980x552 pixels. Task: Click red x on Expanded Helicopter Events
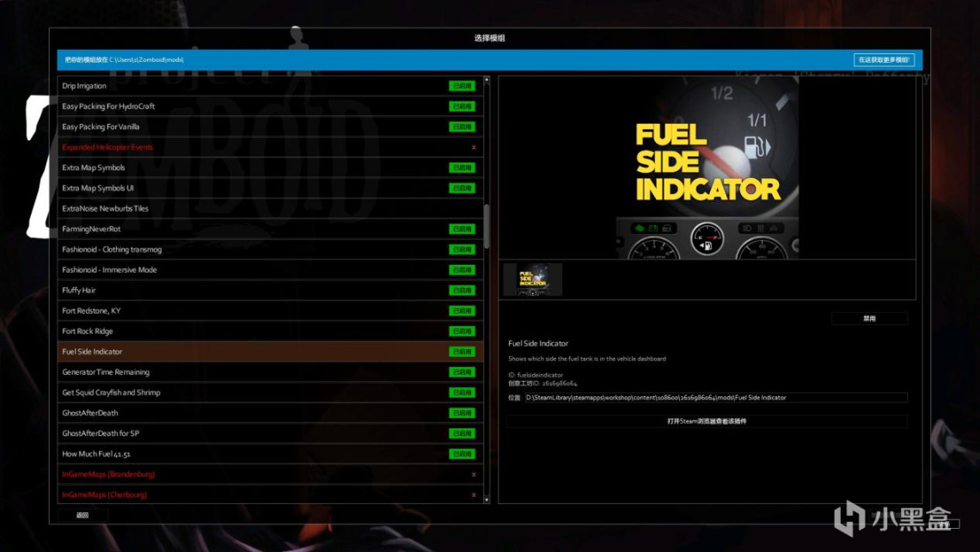474,148
